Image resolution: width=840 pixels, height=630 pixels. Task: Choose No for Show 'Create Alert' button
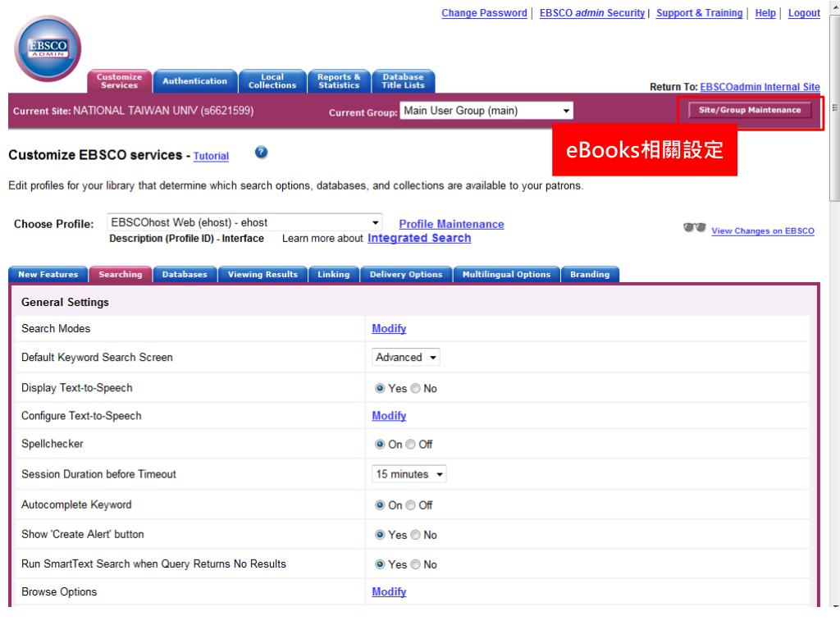tap(415, 535)
